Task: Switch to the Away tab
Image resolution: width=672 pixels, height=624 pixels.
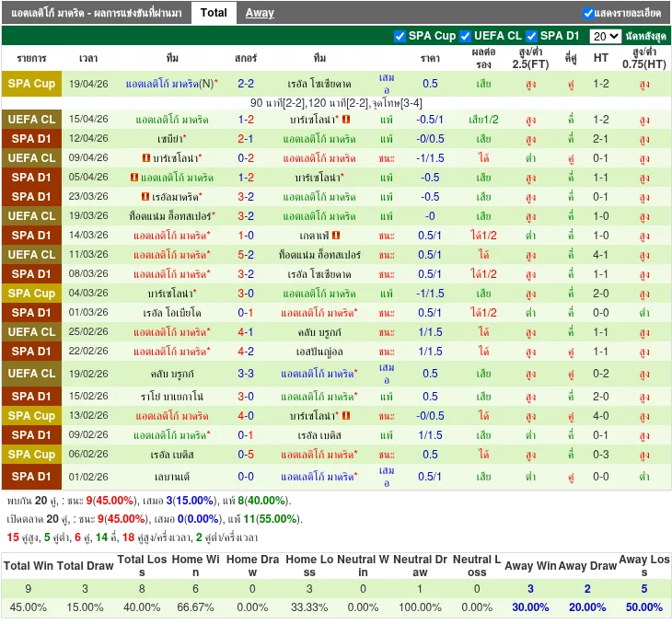Action: tap(260, 13)
